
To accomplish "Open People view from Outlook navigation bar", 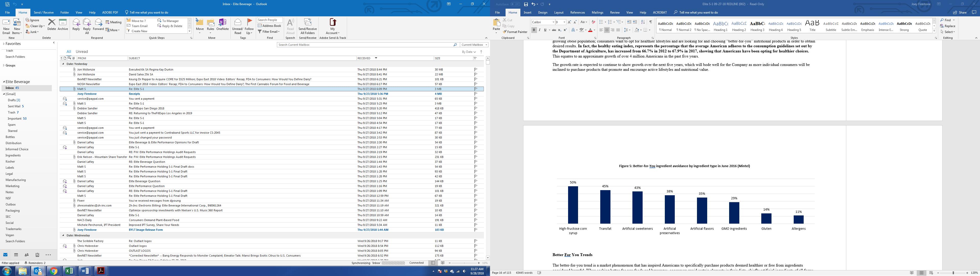I will (27, 255).
